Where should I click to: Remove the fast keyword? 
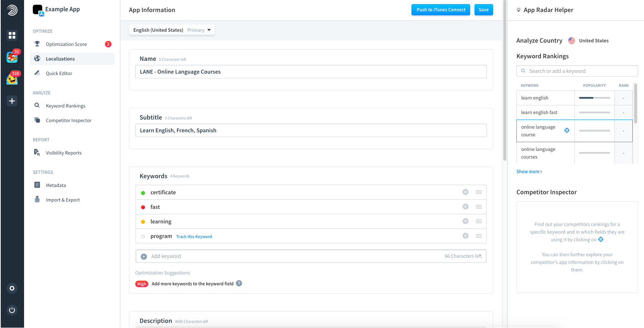click(465, 207)
